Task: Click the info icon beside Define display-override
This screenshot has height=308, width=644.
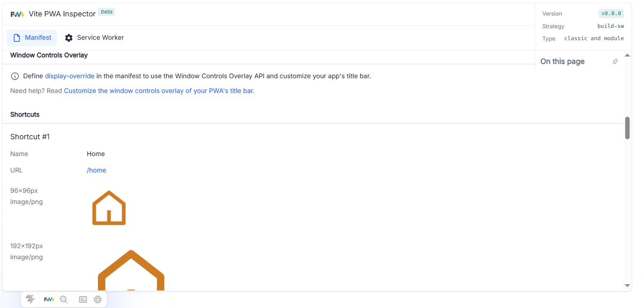Action: [15, 76]
